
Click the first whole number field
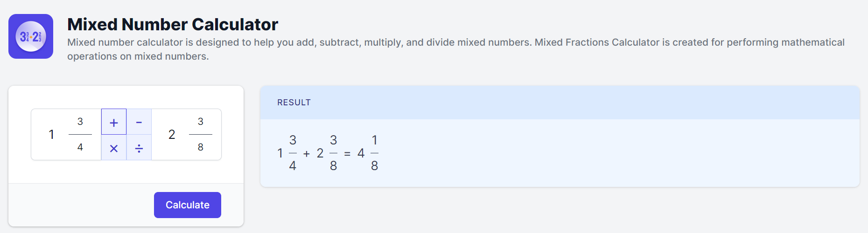pos(51,135)
